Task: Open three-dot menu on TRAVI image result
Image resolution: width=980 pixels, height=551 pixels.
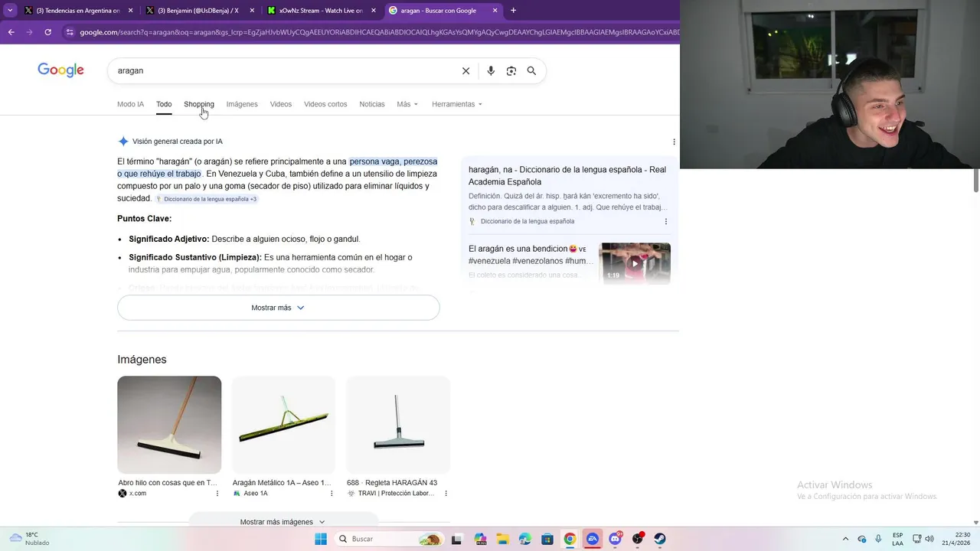Action: [x=446, y=494]
